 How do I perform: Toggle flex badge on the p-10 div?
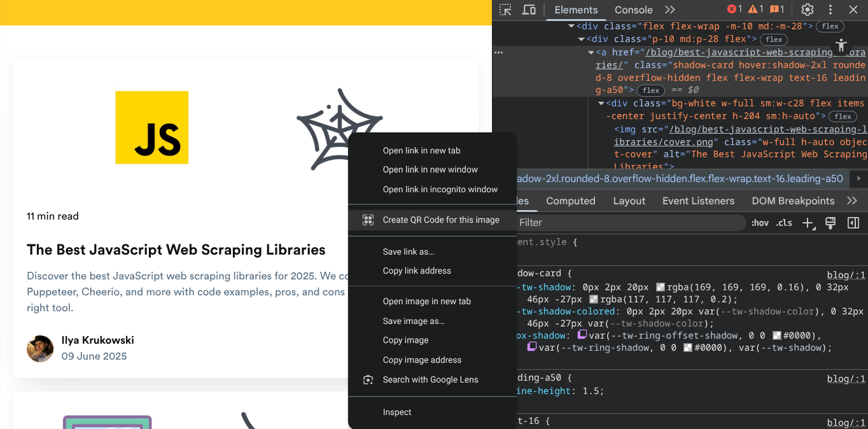774,39
